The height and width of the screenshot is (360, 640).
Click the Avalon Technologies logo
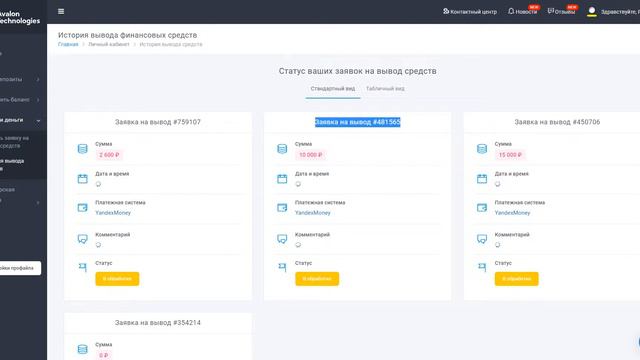coord(20,17)
